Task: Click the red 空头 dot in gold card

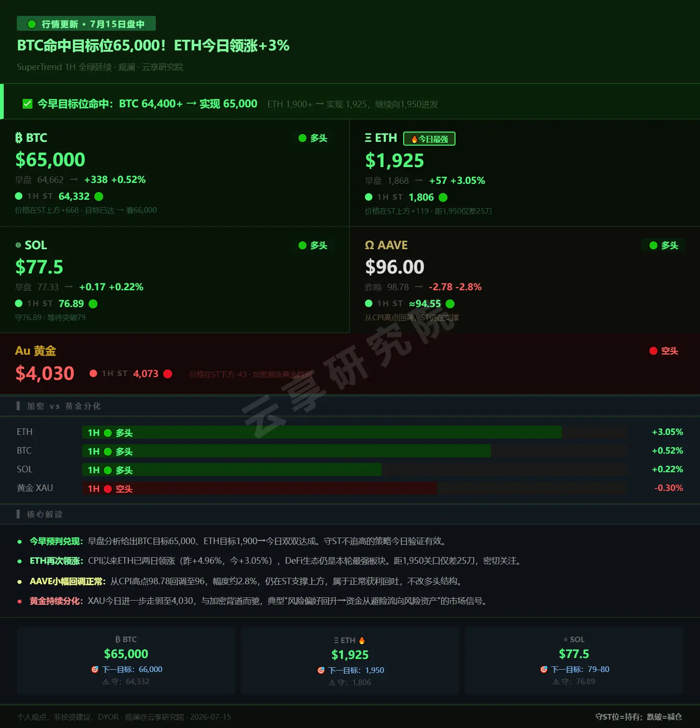Action: [x=653, y=350]
